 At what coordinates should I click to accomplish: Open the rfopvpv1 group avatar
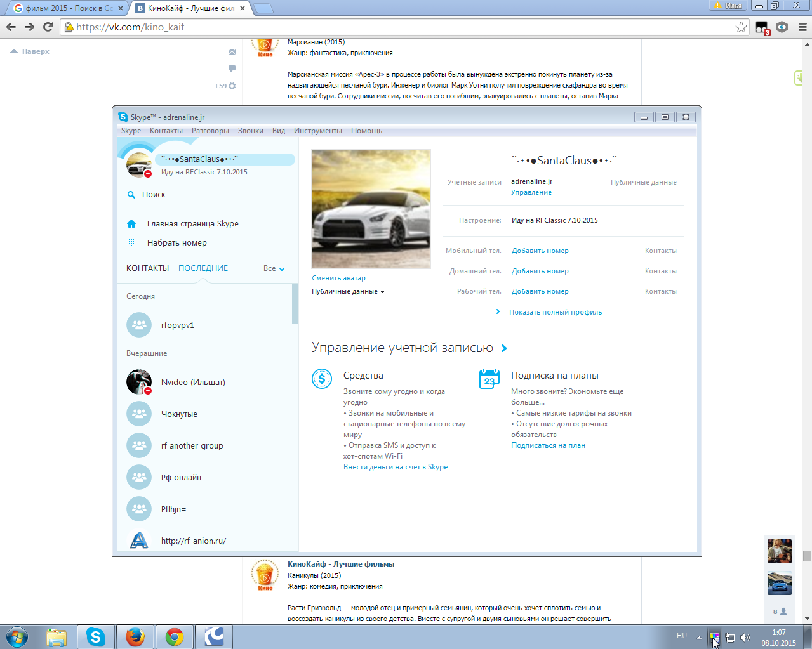(x=139, y=325)
